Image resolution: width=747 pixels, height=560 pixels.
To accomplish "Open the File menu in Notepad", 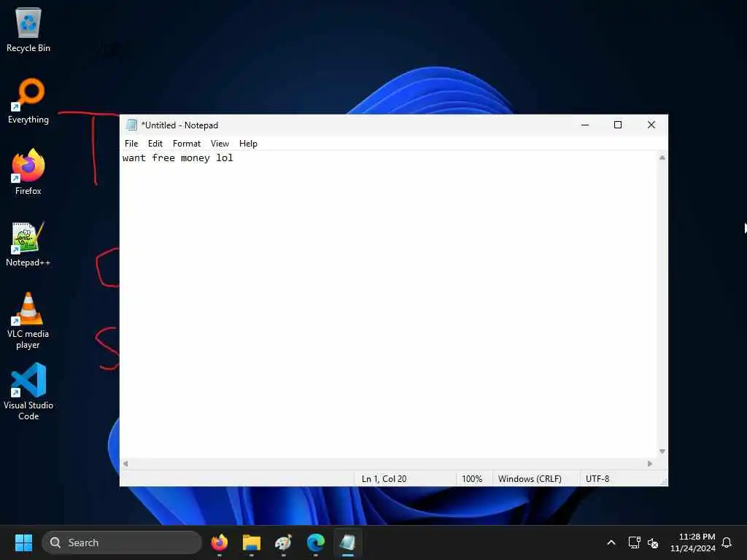I will [x=131, y=144].
